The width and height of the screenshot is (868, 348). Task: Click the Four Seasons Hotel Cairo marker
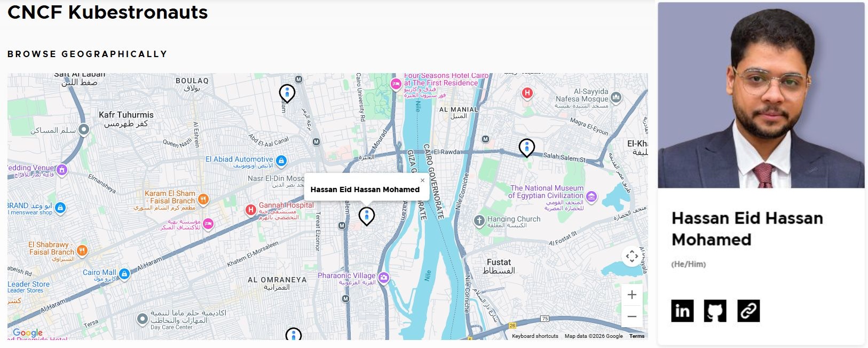pyautogui.click(x=396, y=84)
